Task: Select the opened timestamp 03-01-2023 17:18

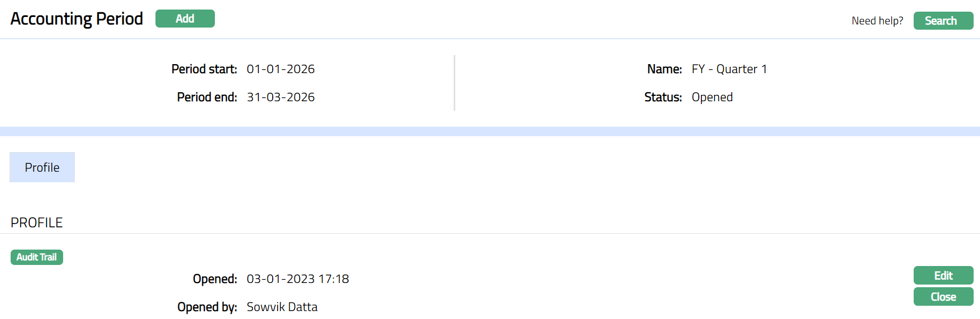Action: [x=298, y=279]
